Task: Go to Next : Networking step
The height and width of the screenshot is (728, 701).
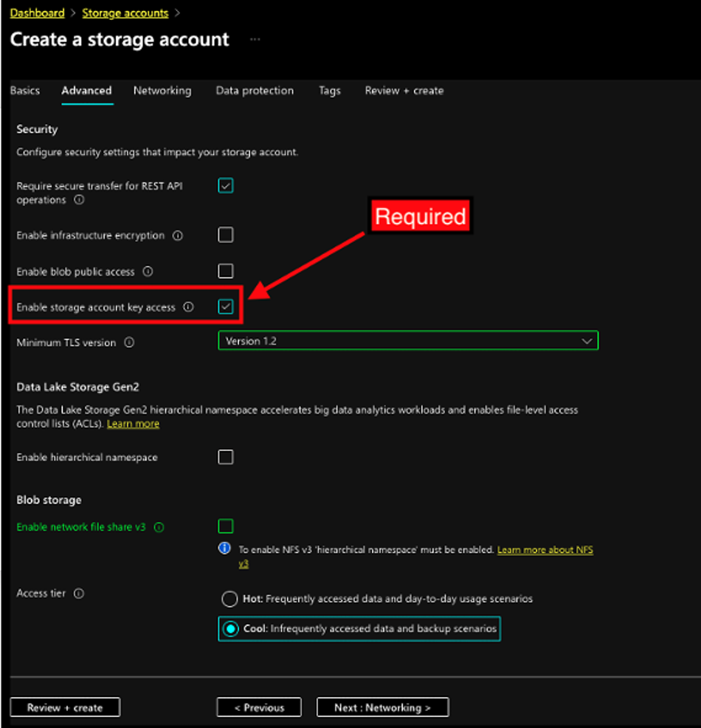Action: (382, 707)
